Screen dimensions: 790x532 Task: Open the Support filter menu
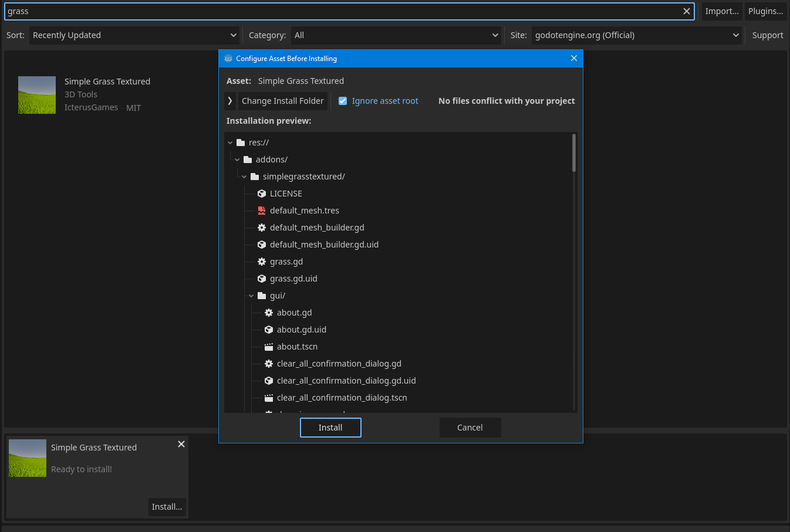[x=767, y=35]
